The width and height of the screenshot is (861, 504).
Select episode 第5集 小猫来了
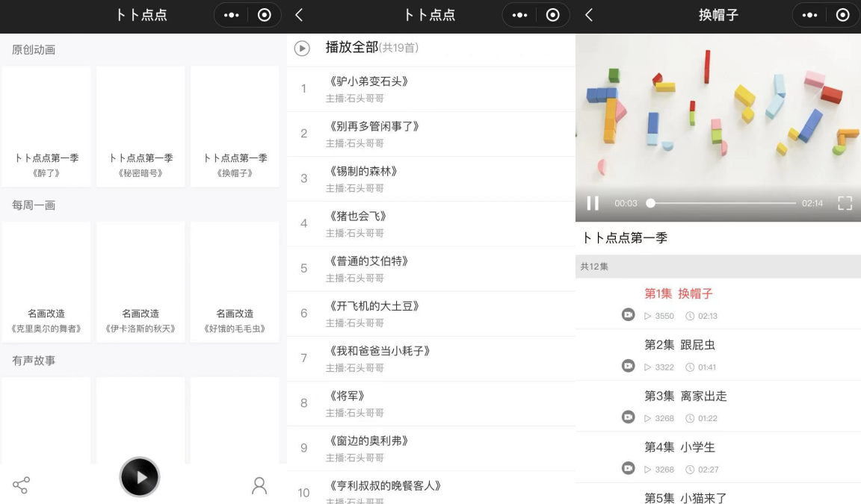pos(718,494)
